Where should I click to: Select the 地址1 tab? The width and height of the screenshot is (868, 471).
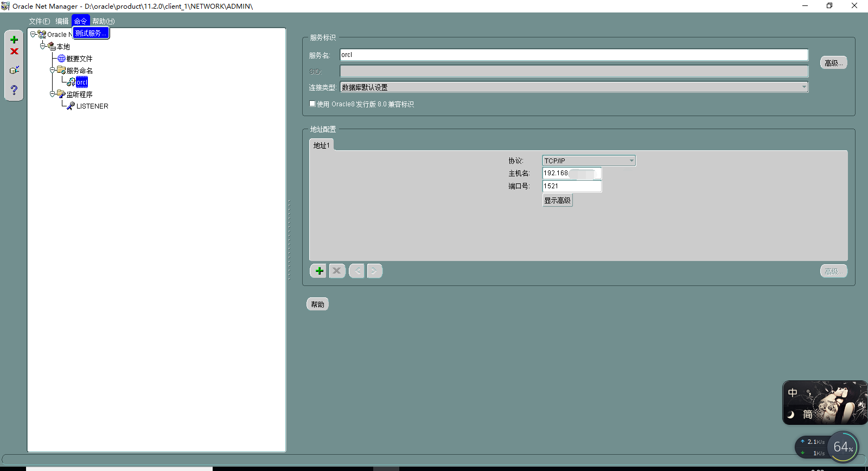(x=321, y=145)
